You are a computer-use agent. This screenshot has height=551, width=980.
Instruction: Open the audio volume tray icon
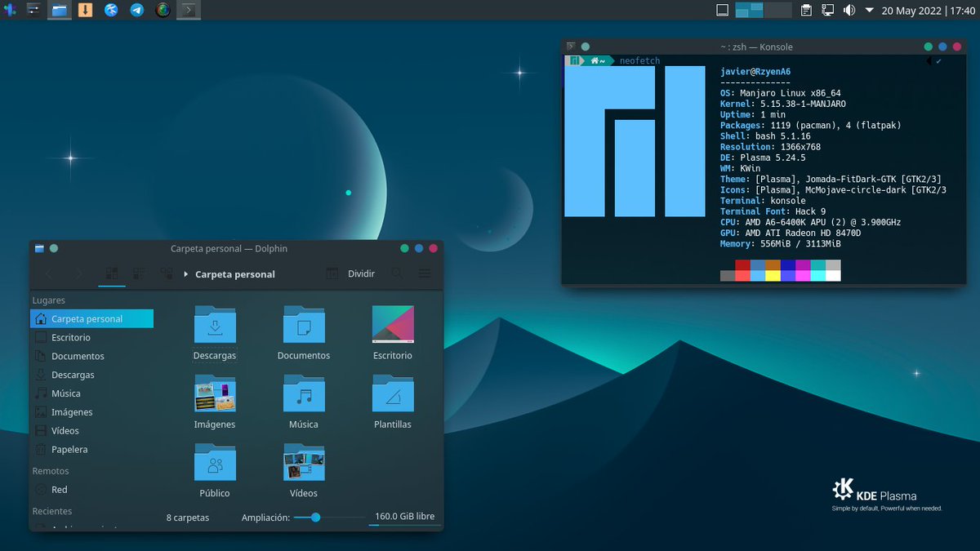tap(849, 11)
